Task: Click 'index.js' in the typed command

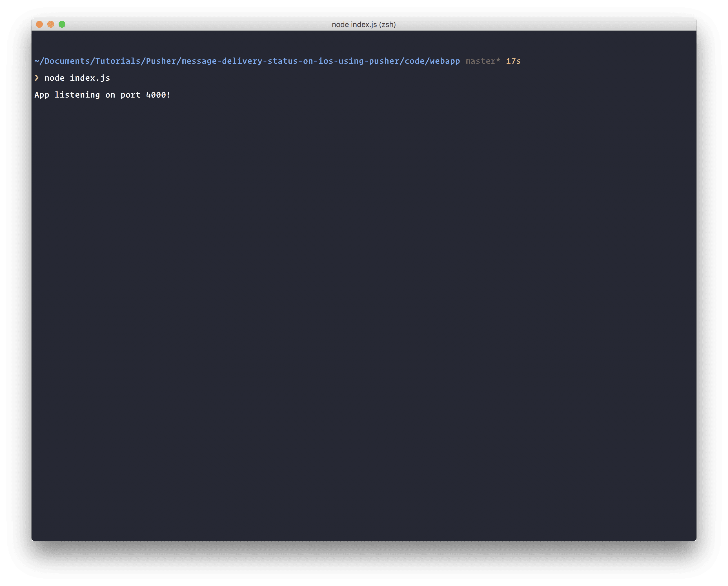Action: coord(90,78)
